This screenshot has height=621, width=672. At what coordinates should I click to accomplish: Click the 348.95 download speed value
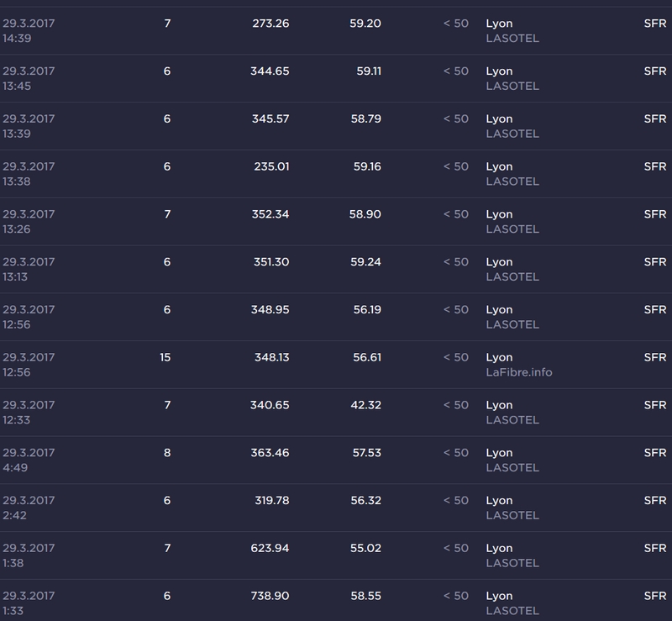[269, 309]
